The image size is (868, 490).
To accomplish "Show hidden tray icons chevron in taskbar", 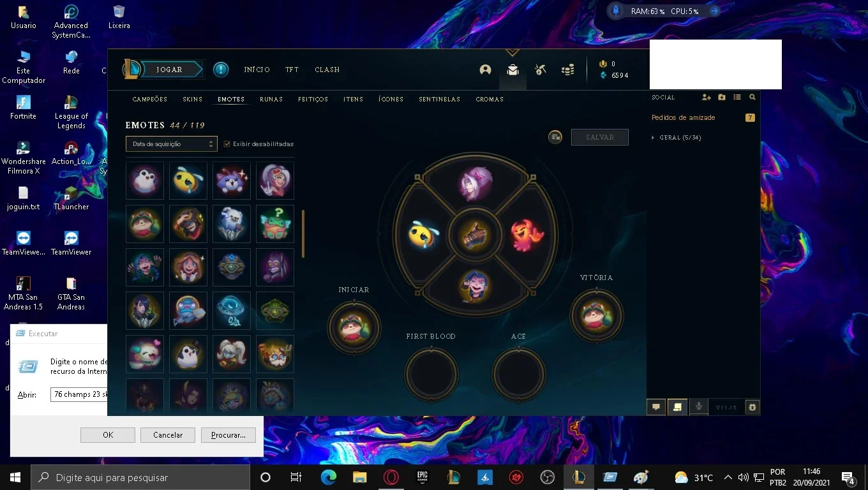I will pyautogui.click(x=728, y=477).
